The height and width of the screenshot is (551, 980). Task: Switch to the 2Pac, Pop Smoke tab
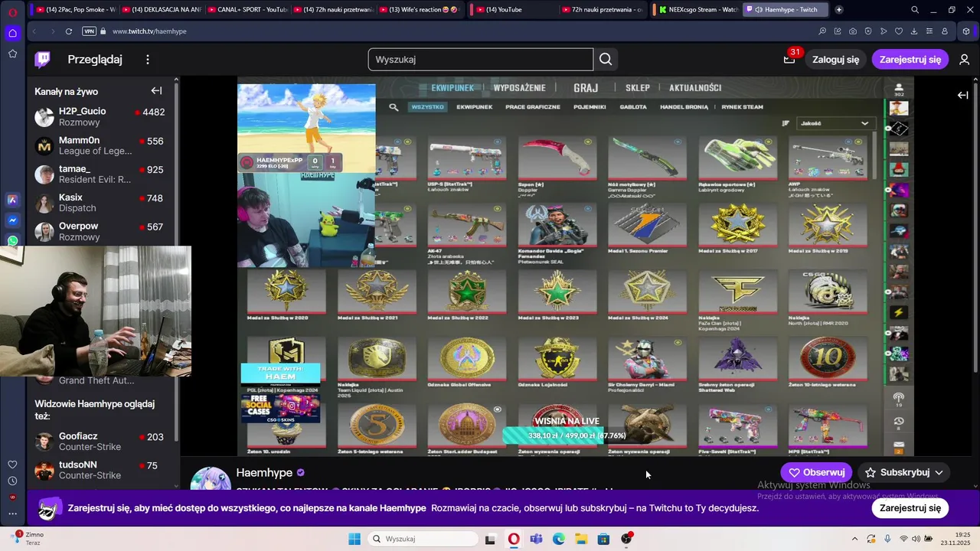(75, 10)
